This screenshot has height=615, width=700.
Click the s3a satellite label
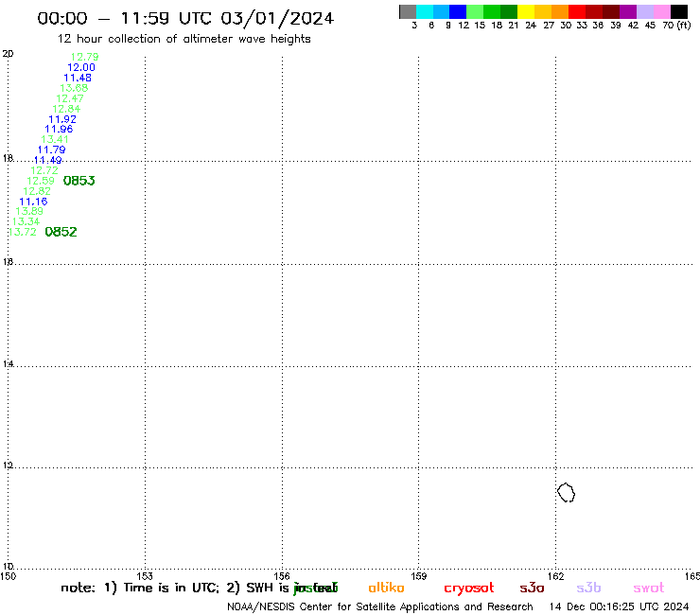click(x=532, y=588)
